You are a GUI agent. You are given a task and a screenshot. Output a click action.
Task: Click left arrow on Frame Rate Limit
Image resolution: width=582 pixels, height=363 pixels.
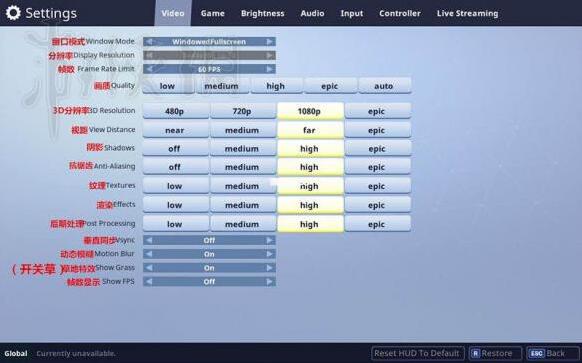pos(149,69)
